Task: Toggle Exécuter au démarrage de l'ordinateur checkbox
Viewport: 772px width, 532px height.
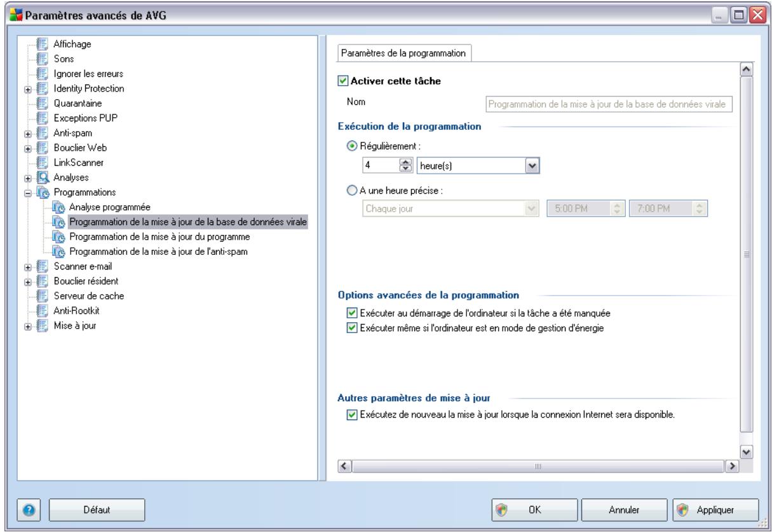Action: (x=351, y=313)
